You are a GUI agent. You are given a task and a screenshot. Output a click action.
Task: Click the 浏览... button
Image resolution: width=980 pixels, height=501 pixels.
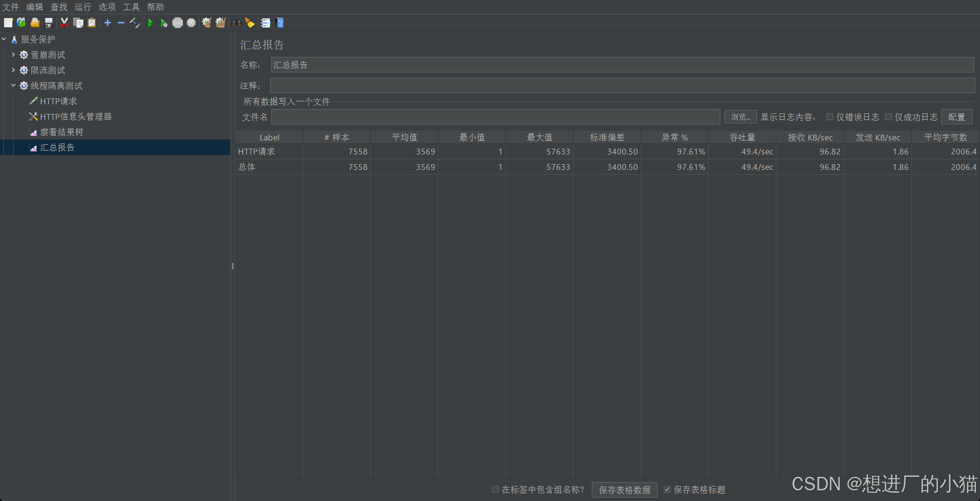pos(741,117)
